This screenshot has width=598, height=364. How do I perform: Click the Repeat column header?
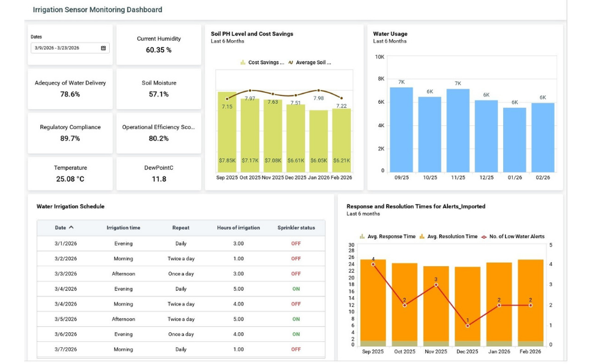tap(181, 228)
